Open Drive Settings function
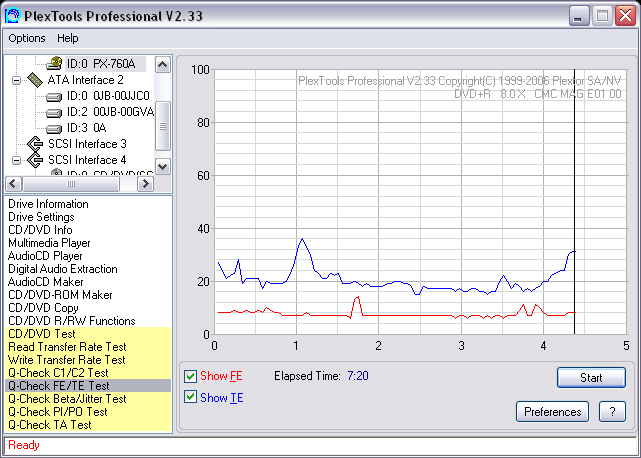 pos(41,217)
